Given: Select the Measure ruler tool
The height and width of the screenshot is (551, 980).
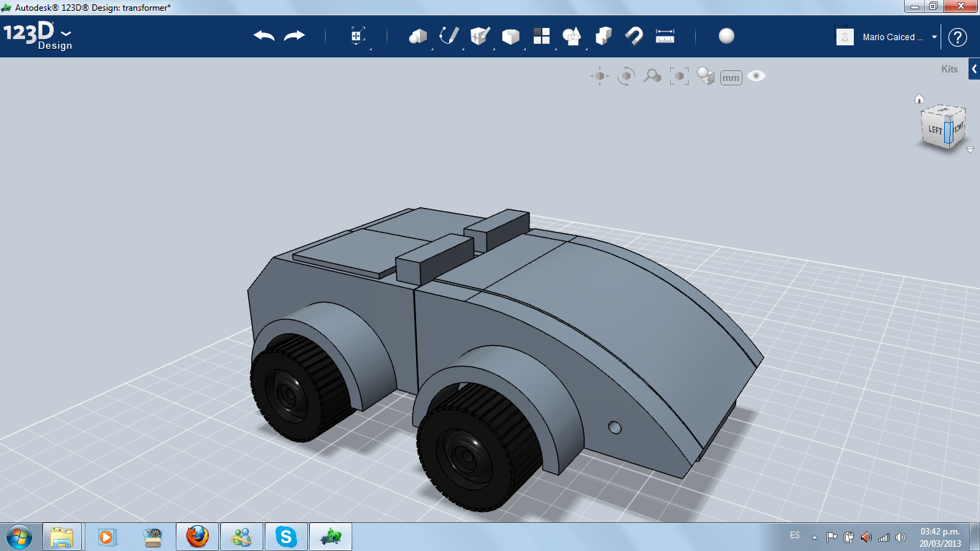Looking at the screenshot, I should pos(665,36).
